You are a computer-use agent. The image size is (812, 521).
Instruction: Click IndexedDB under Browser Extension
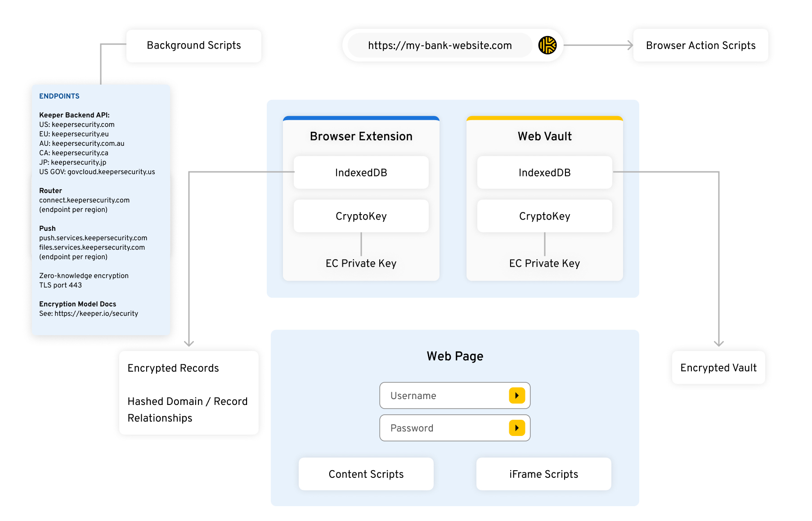[361, 173]
